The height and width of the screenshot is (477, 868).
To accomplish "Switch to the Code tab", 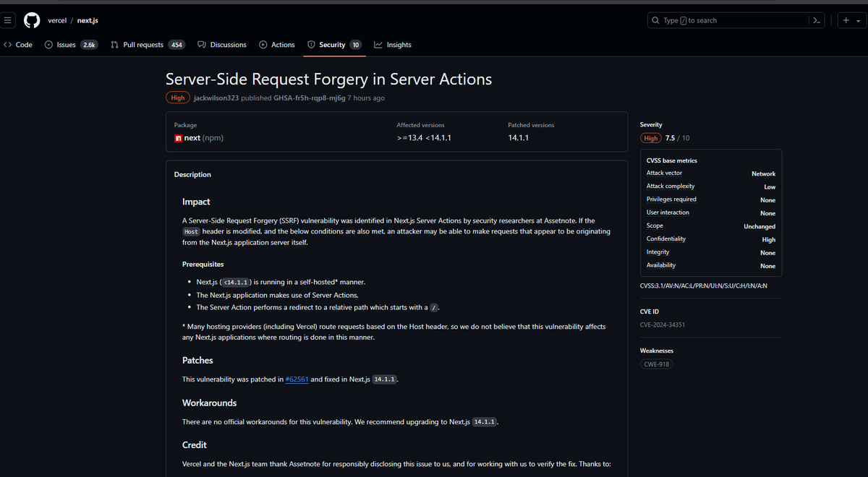I will click(18, 45).
